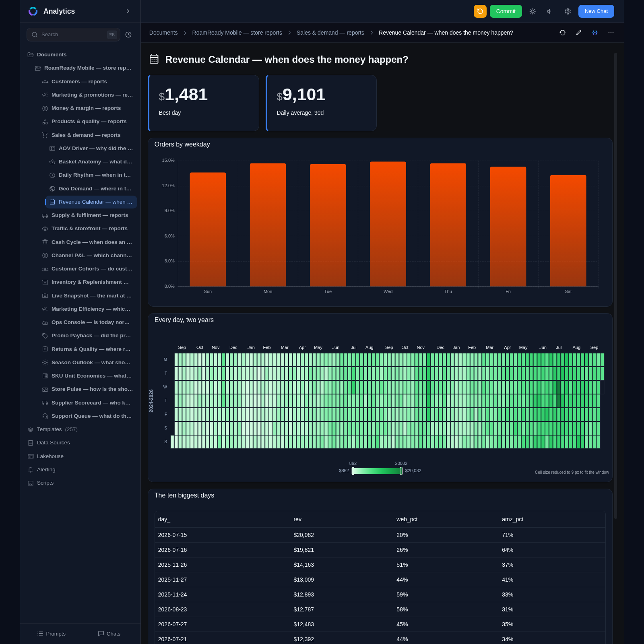The width and height of the screenshot is (644, 644).
Task: Click the pencil edit icon
Action: click(x=579, y=33)
